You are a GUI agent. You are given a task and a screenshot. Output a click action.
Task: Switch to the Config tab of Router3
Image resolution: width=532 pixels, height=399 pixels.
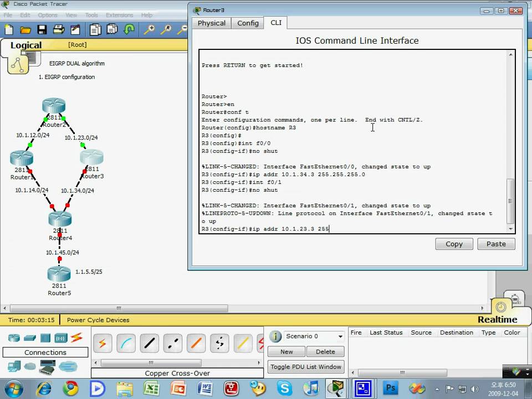[248, 23]
